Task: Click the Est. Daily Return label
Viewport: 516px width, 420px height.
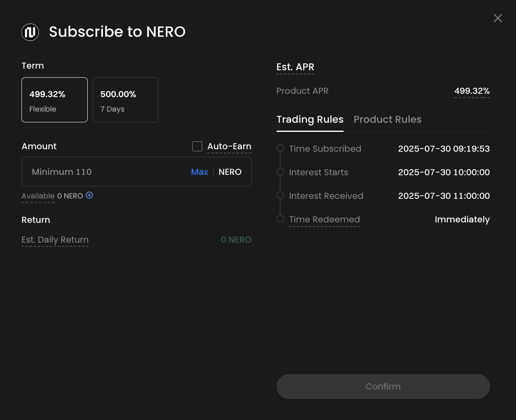Action: point(55,240)
